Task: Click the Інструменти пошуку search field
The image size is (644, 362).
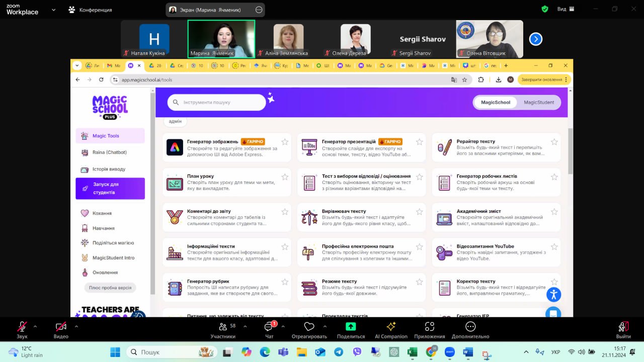Action: point(216,102)
